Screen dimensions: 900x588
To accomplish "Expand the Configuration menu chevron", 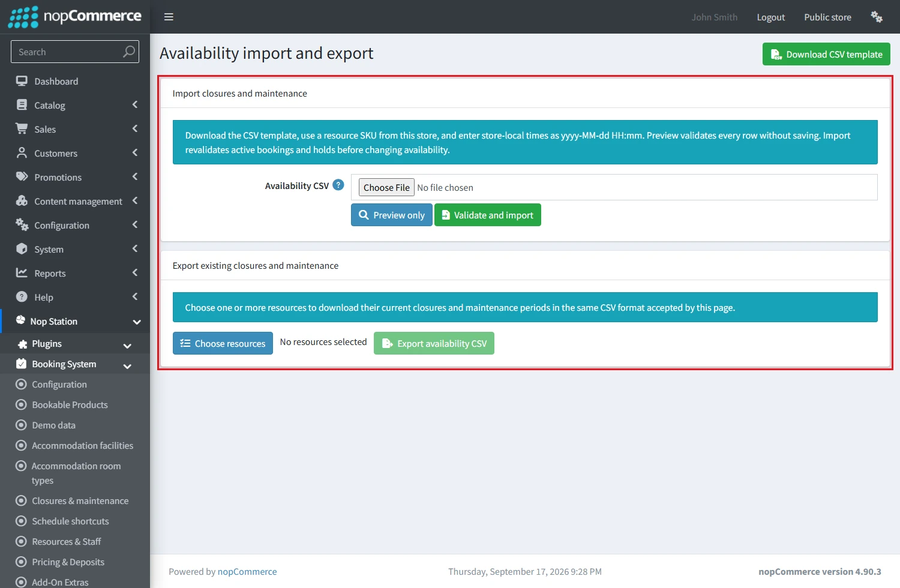I will point(135,224).
